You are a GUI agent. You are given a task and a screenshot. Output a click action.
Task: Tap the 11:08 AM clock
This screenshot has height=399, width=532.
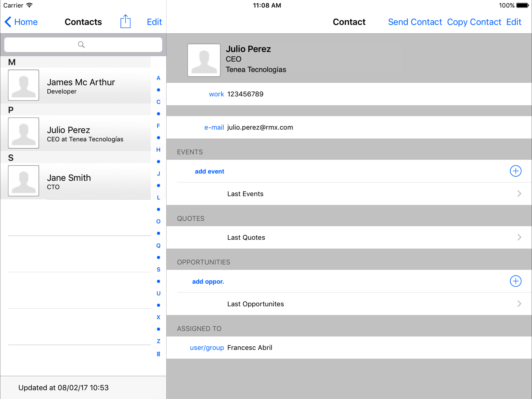(x=267, y=5)
